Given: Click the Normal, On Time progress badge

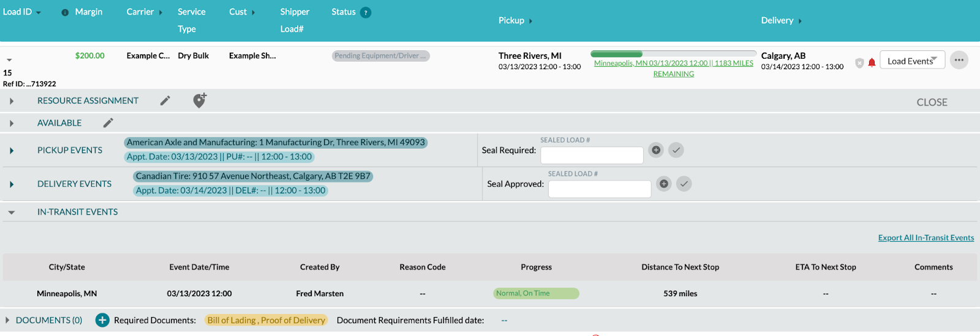Looking at the screenshot, I should tap(536, 293).
